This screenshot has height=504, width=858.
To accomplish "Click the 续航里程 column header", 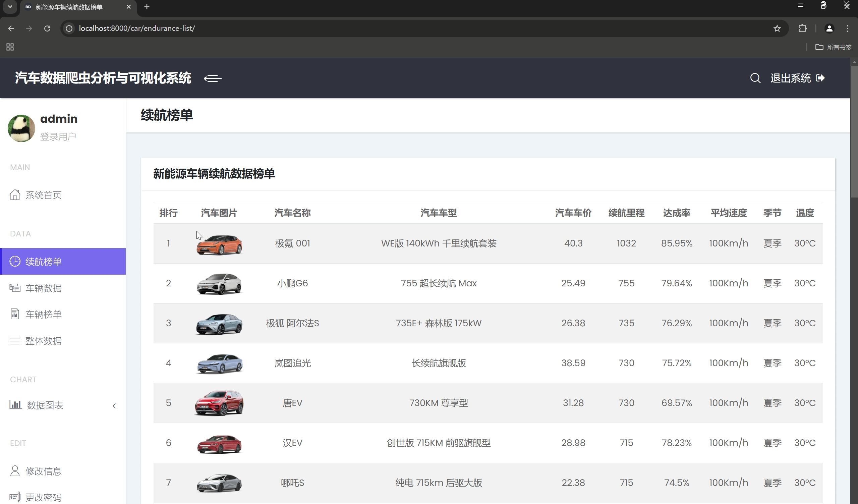I will point(626,213).
